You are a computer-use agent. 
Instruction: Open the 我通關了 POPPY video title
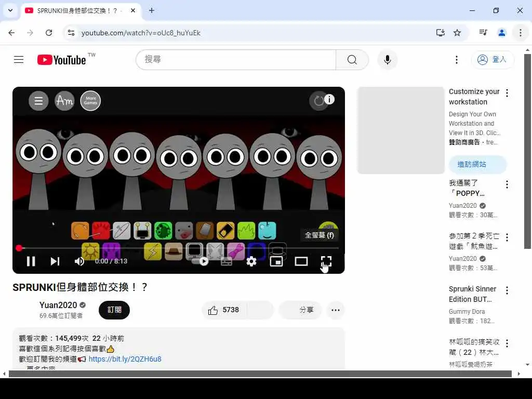pyautogui.click(x=467, y=188)
